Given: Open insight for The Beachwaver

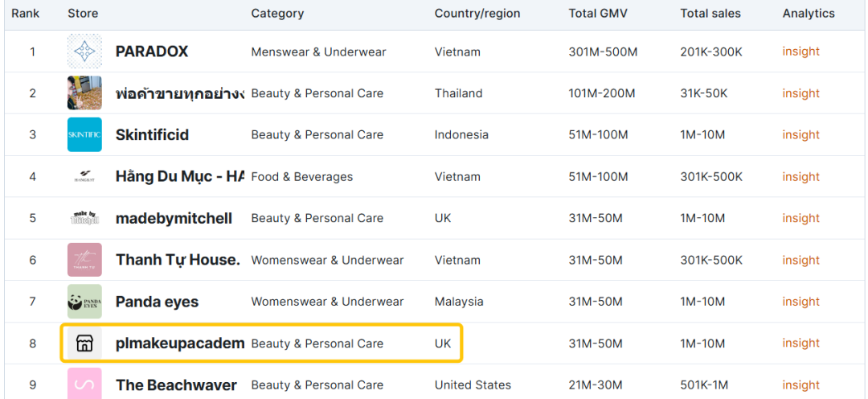Looking at the screenshot, I should point(800,385).
